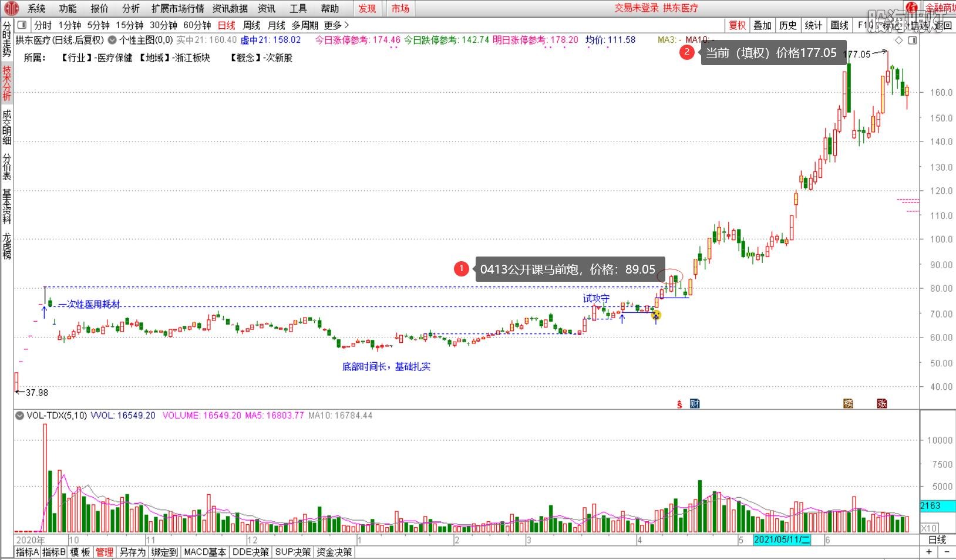
Task: Select the 资金决策 indicator tab
Action: tap(334, 552)
